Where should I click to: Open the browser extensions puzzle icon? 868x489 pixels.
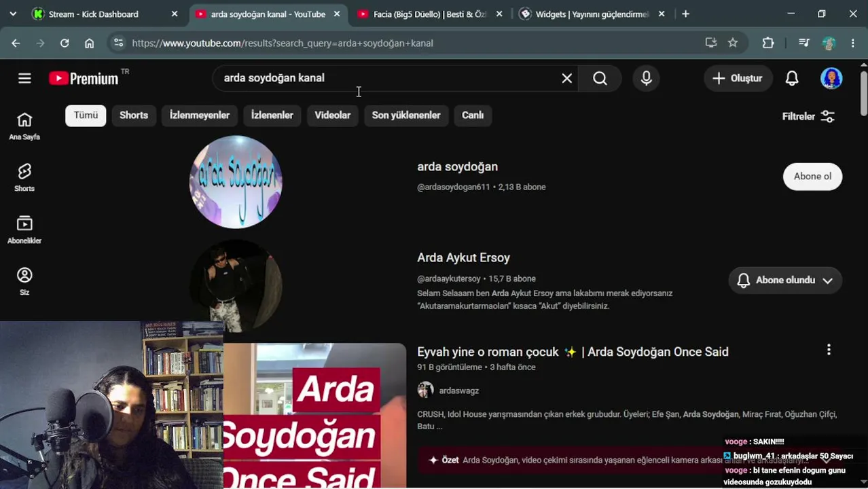click(768, 43)
